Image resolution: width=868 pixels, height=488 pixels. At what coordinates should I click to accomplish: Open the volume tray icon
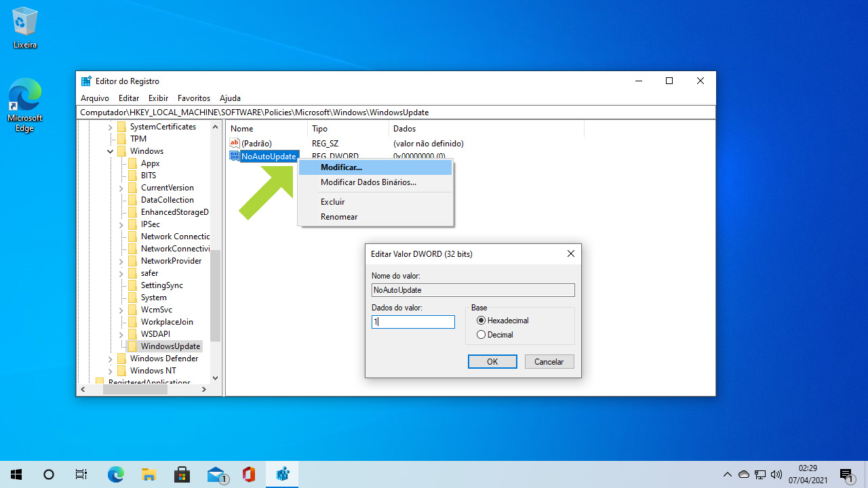(x=776, y=474)
